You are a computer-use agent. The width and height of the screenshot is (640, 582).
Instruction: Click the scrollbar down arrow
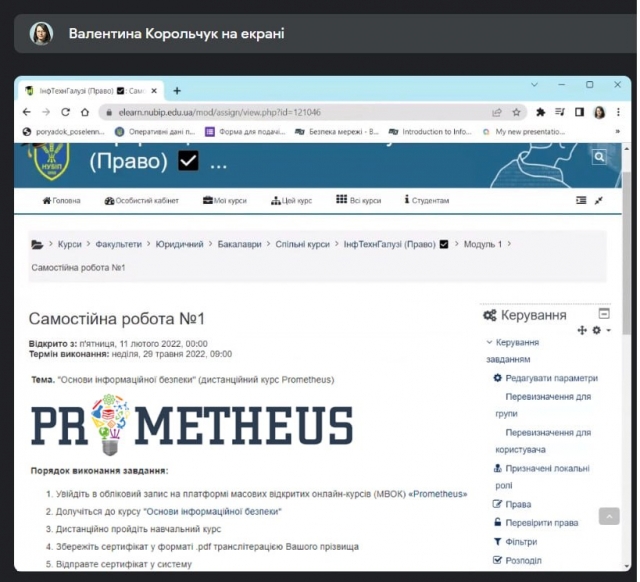tap(627, 566)
